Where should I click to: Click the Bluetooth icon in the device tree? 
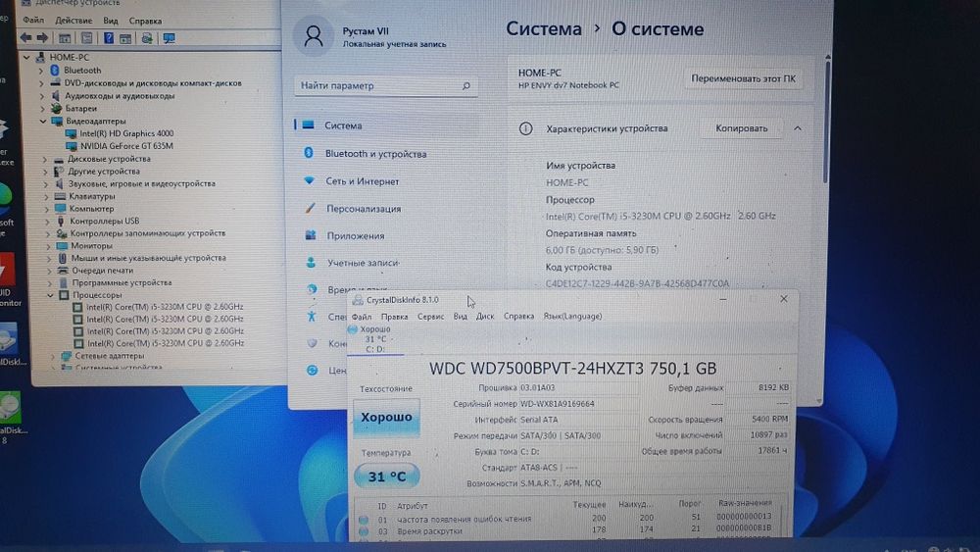click(55, 70)
